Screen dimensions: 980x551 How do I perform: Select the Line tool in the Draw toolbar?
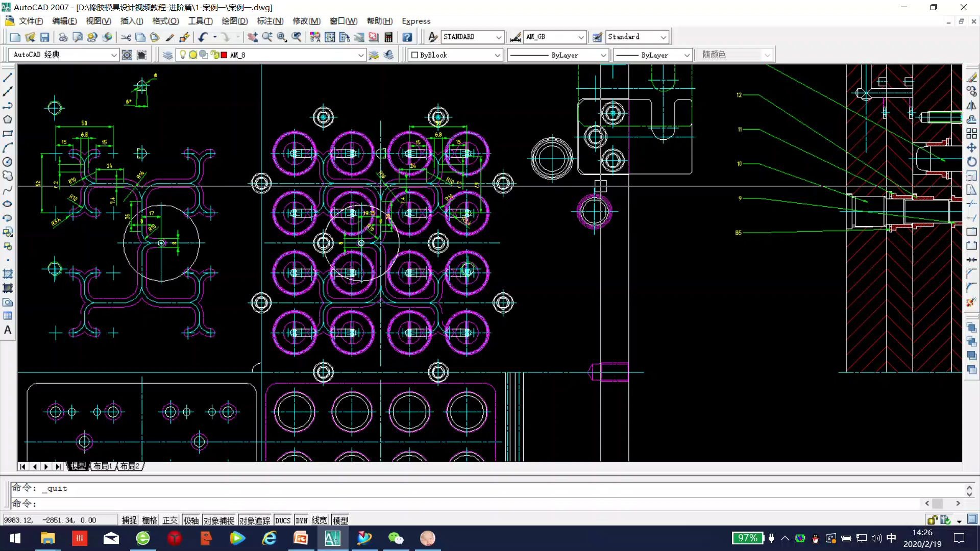click(8, 78)
